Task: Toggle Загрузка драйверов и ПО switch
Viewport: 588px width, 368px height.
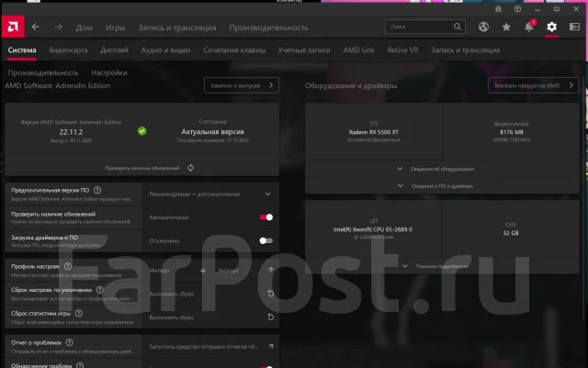Action: pyautogui.click(x=266, y=240)
